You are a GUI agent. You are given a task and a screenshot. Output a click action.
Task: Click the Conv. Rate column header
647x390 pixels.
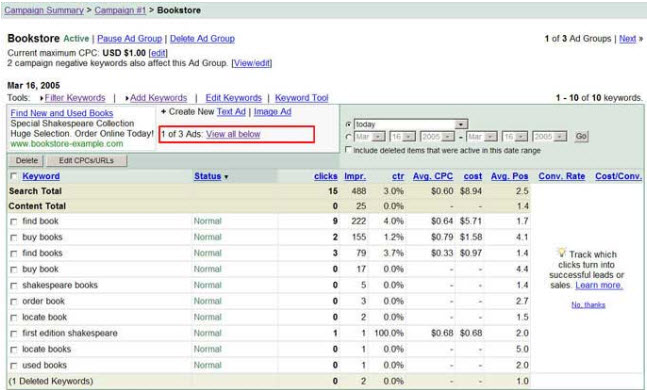tap(562, 176)
